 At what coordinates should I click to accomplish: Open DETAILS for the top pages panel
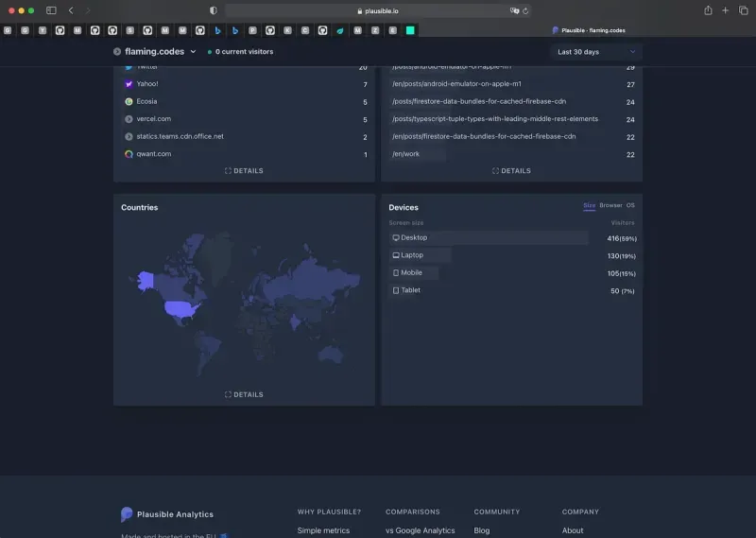tap(511, 171)
